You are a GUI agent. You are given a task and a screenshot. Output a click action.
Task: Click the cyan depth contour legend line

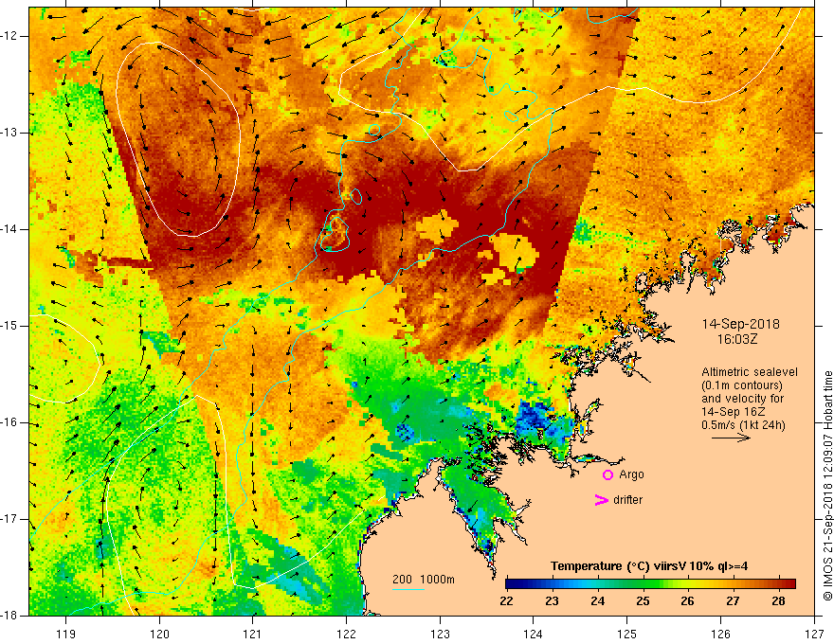[408, 589]
